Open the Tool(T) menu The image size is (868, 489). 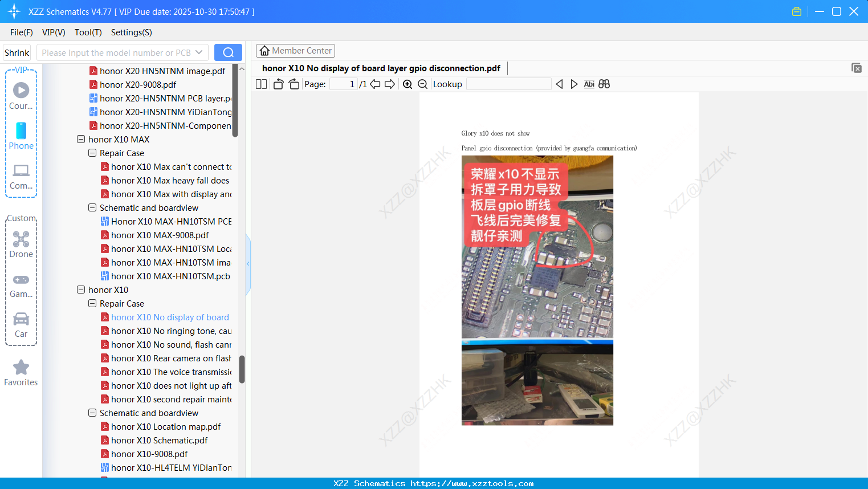(x=88, y=32)
